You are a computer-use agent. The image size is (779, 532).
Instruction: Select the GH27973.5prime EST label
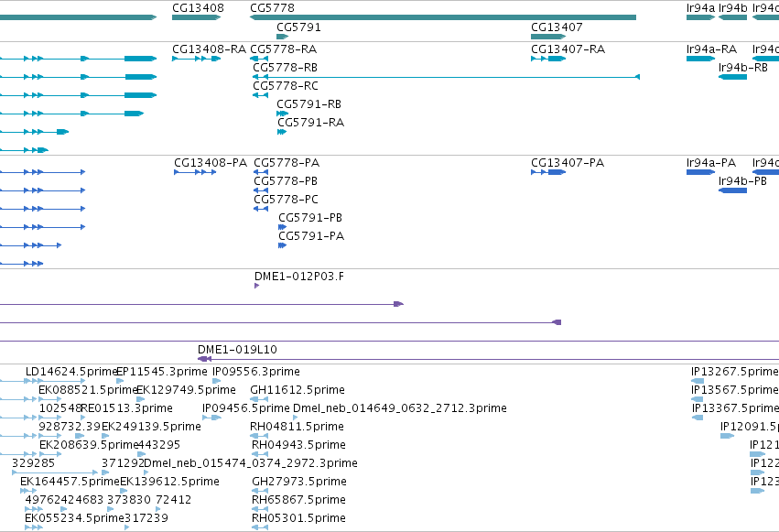point(299,482)
